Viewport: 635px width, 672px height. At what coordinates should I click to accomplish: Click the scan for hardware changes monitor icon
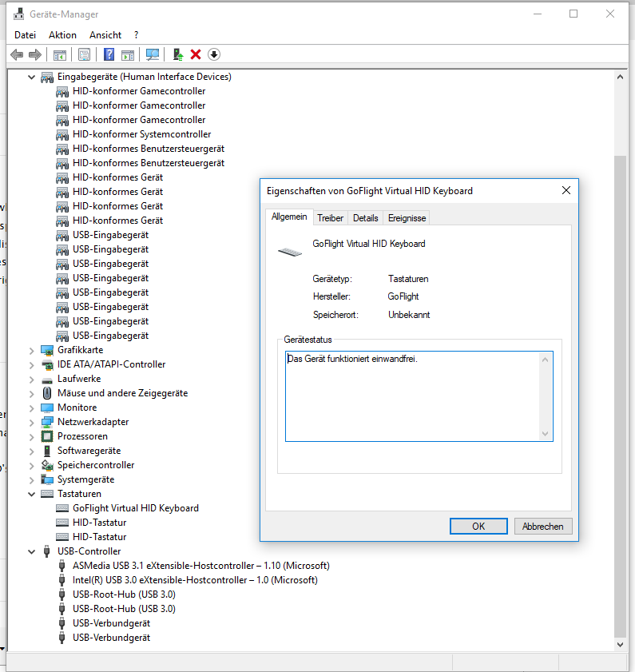coord(152,54)
